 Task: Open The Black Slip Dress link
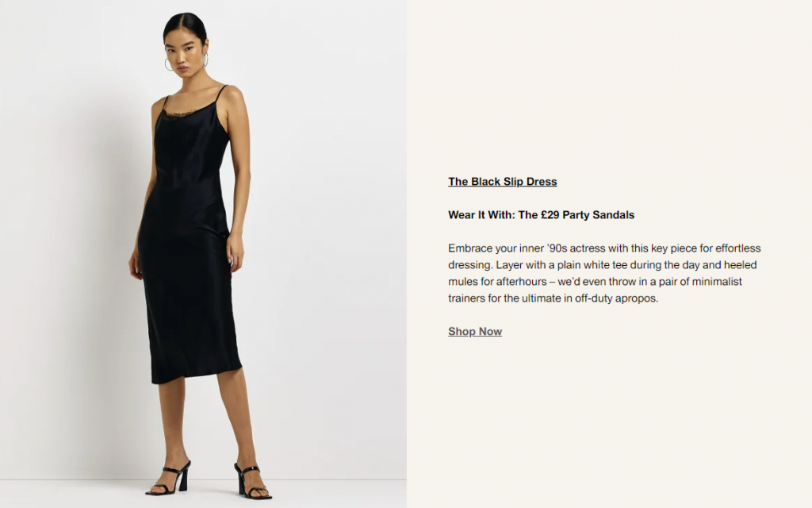502,182
